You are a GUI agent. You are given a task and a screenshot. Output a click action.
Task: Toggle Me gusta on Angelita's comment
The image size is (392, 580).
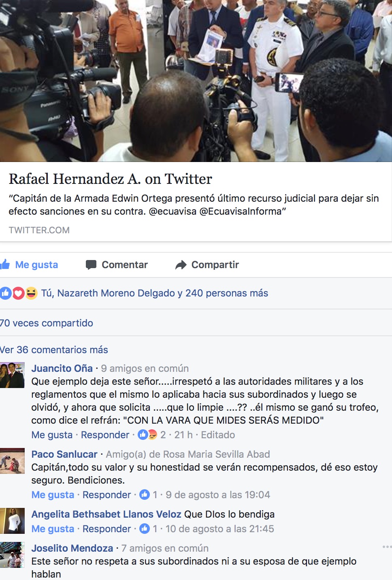pos(53,529)
